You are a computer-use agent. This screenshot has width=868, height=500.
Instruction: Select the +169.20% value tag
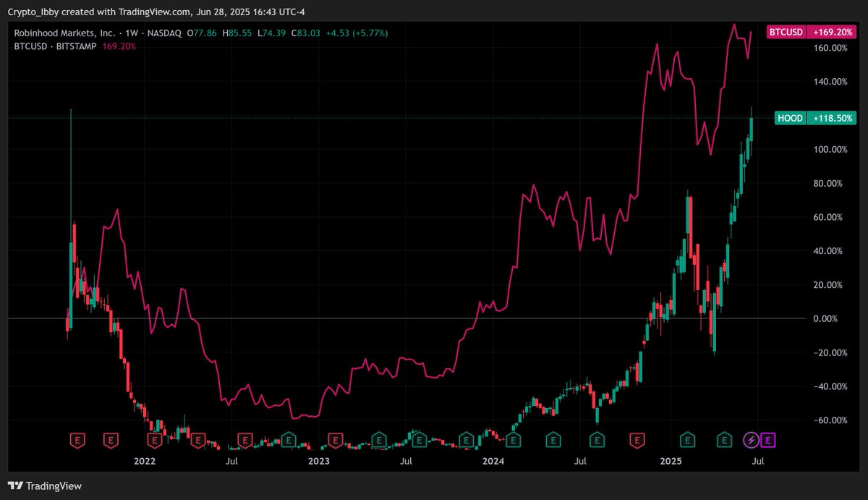[833, 33]
